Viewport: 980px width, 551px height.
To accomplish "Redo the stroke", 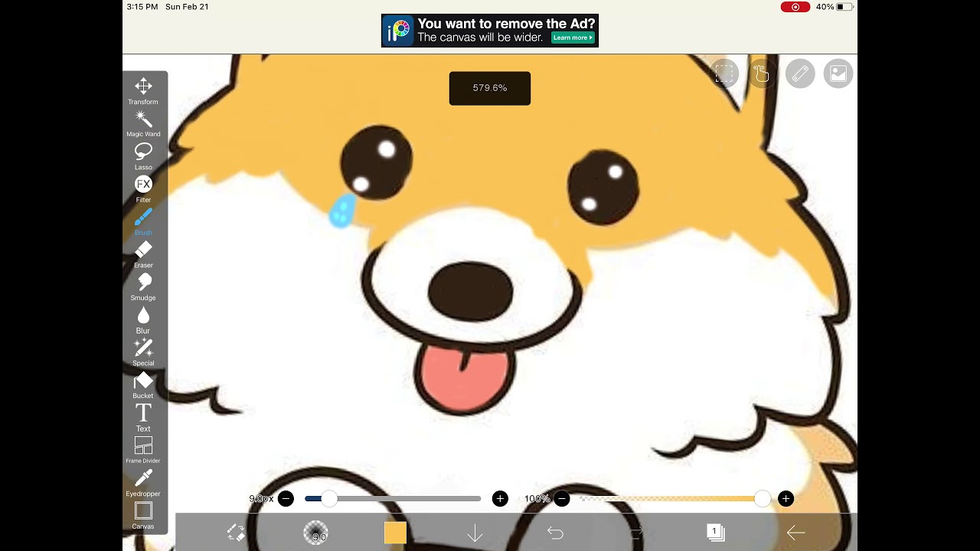I will (x=635, y=533).
